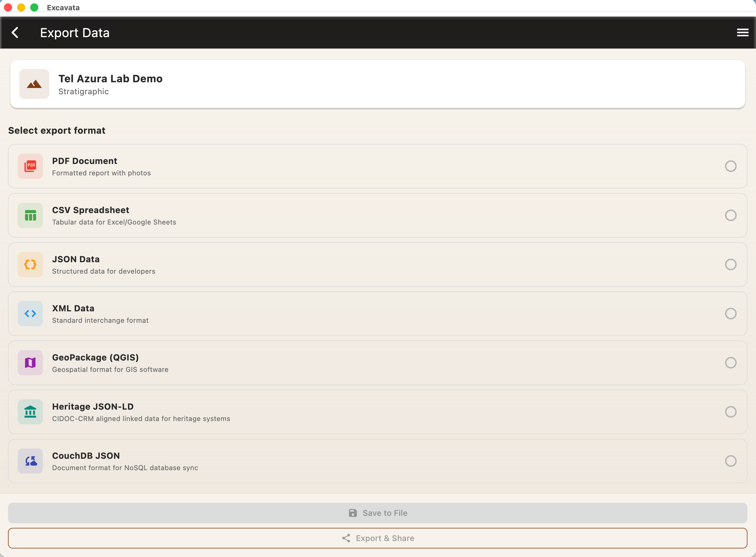Click the PDF Document format icon
Image resolution: width=756 pixels, height=557 pixels.
[x=30, y=166]
